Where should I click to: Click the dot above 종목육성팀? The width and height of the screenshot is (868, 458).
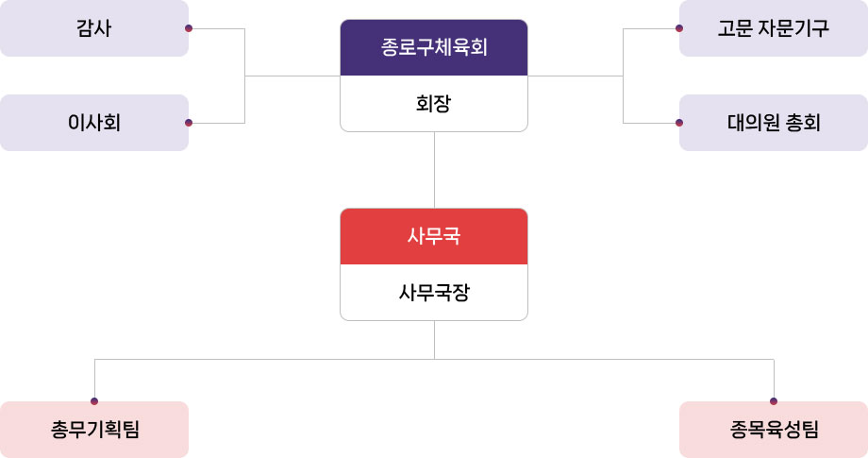point(774,400)
